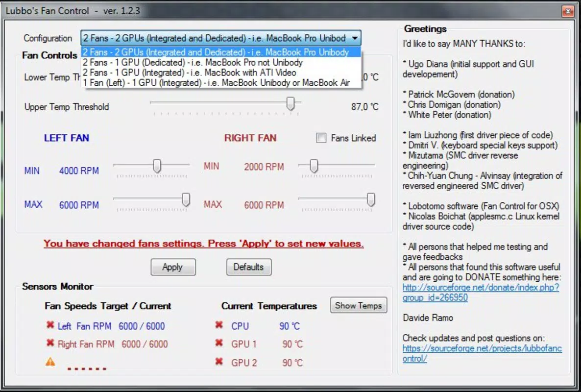This screenshot has width=581, height=392.
Task: Click the CPU 90 °C reading
Action: coord(290,326)
